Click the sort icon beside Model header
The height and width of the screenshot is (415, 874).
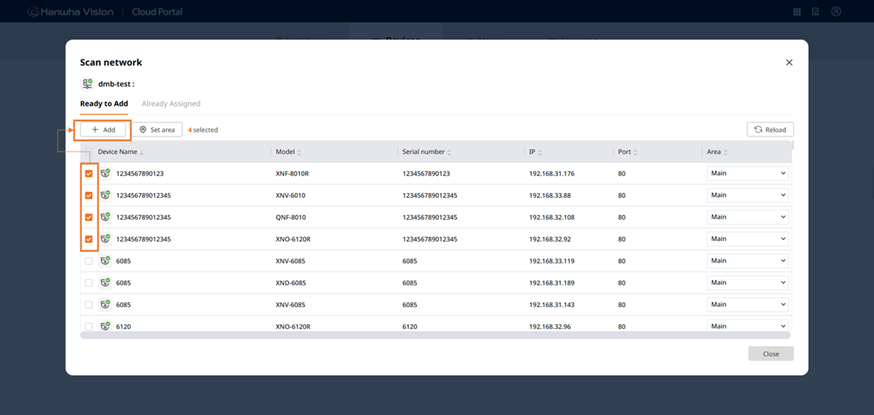299,152
